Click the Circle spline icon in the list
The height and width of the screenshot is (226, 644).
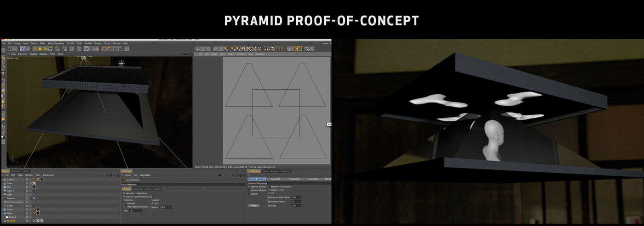[5, 206]
